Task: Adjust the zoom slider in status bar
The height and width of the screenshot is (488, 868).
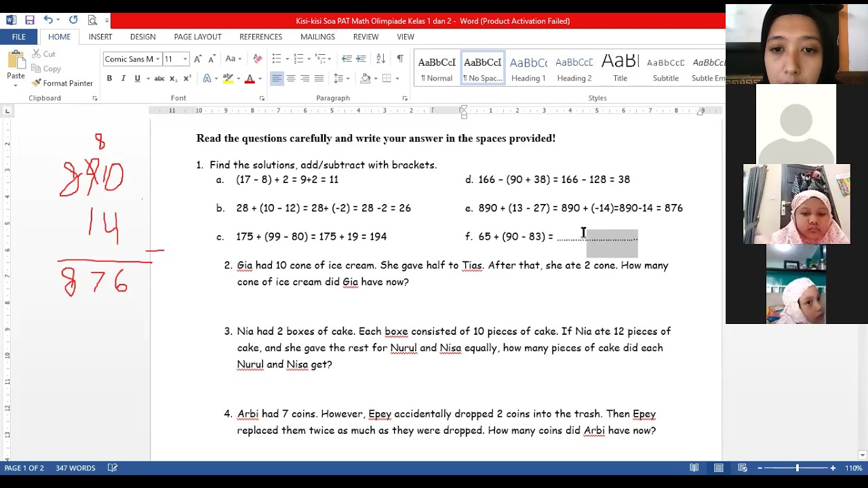Action: tap(797, 468)
